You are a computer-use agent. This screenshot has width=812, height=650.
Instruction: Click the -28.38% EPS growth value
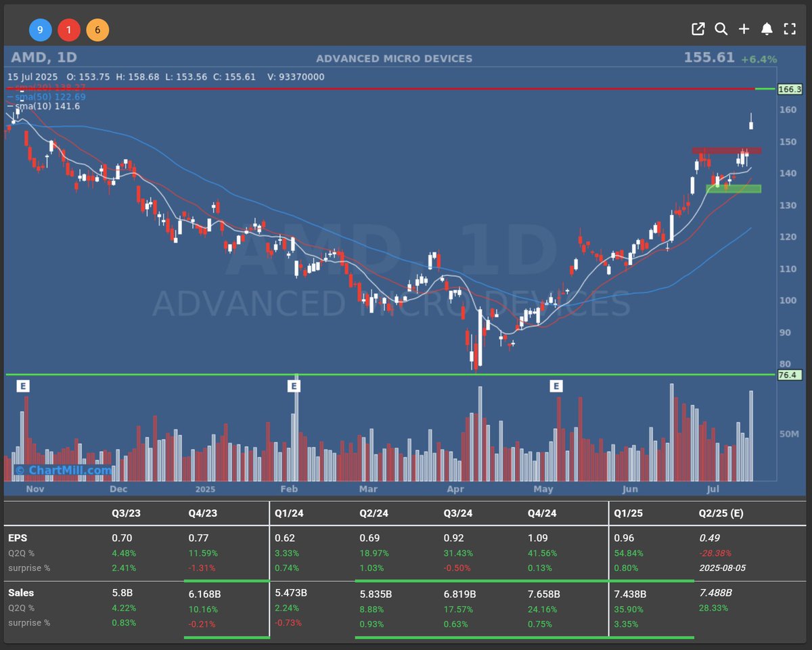pyautogui.click(x=715, y=553)
